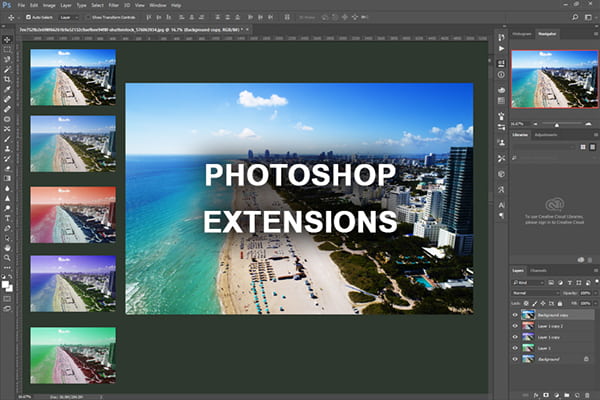Select the Rectangular Marquee tool
Screen dimensions: 600x400
coord(7,49)
